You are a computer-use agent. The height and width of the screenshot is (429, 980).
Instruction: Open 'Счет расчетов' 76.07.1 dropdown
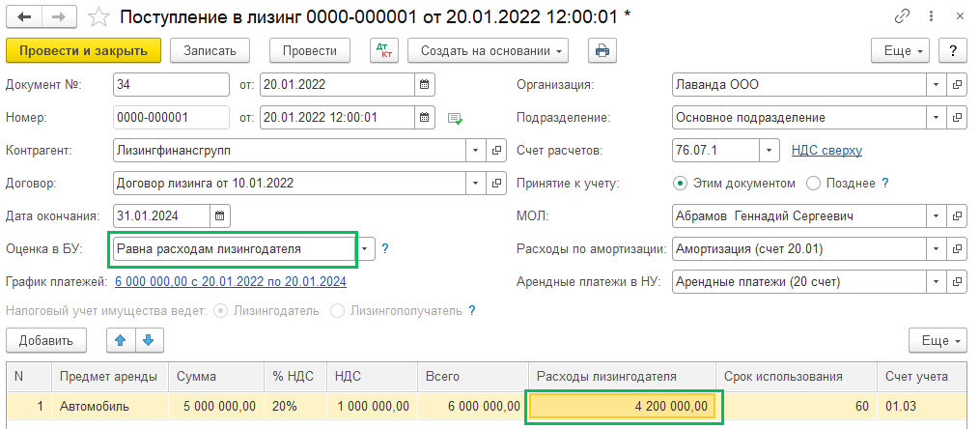769,150
